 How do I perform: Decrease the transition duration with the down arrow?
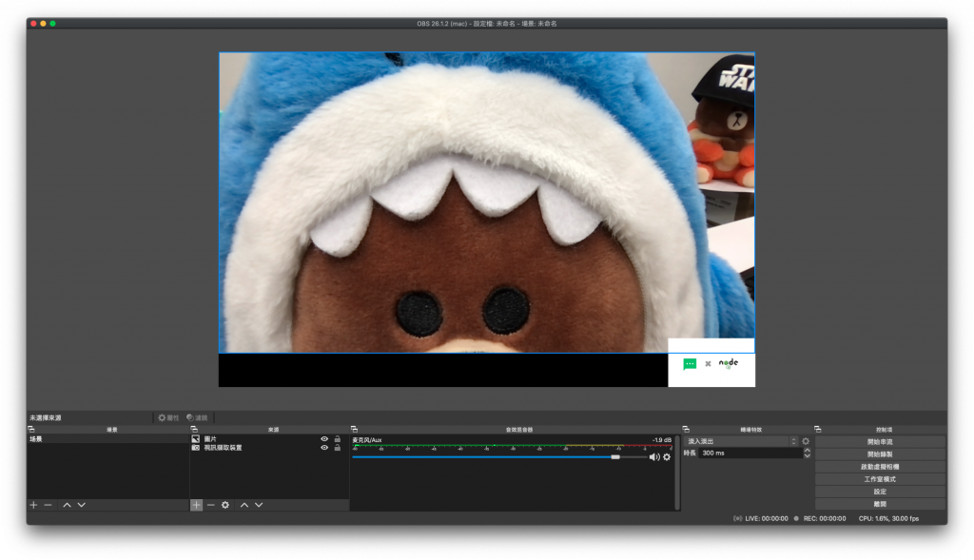[x=807, y=455]
